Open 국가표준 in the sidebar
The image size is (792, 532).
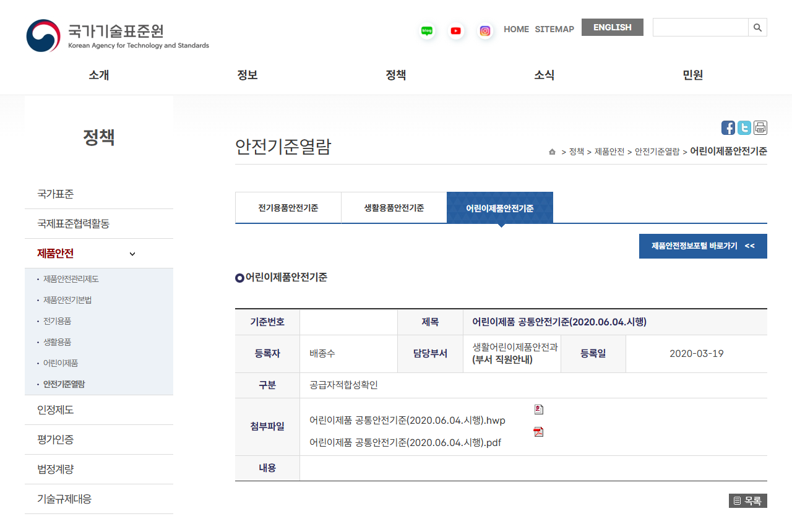click(99, 194)
